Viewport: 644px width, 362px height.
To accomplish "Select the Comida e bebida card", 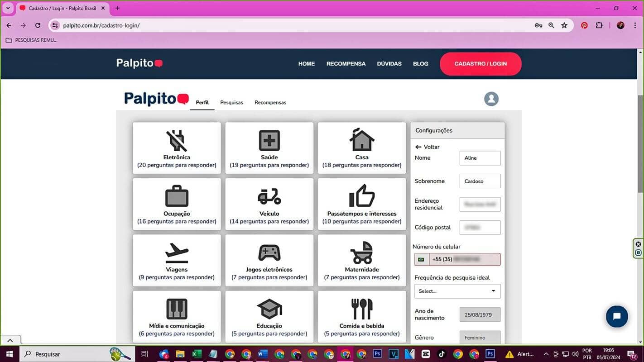I will point(362,316).
